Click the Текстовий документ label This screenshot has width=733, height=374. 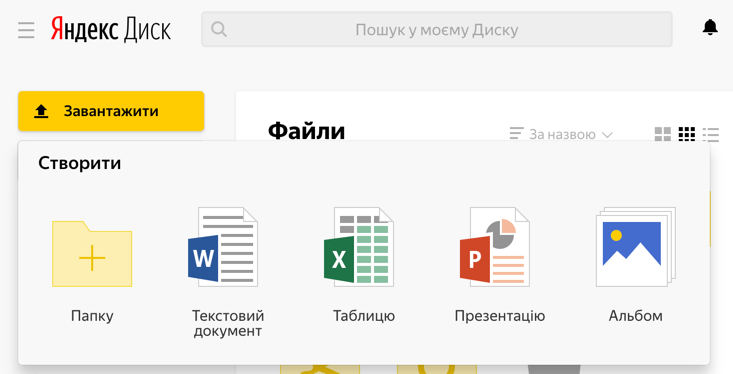228,323
